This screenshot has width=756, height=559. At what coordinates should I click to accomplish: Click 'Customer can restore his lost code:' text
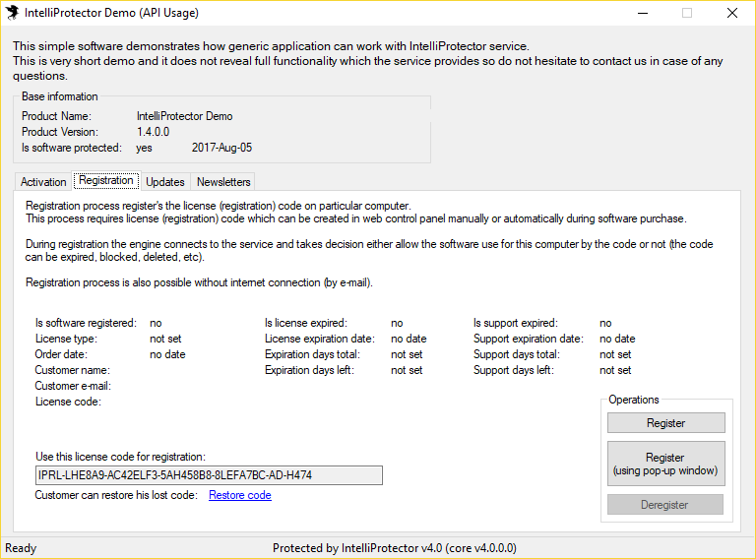pos(116,495)
